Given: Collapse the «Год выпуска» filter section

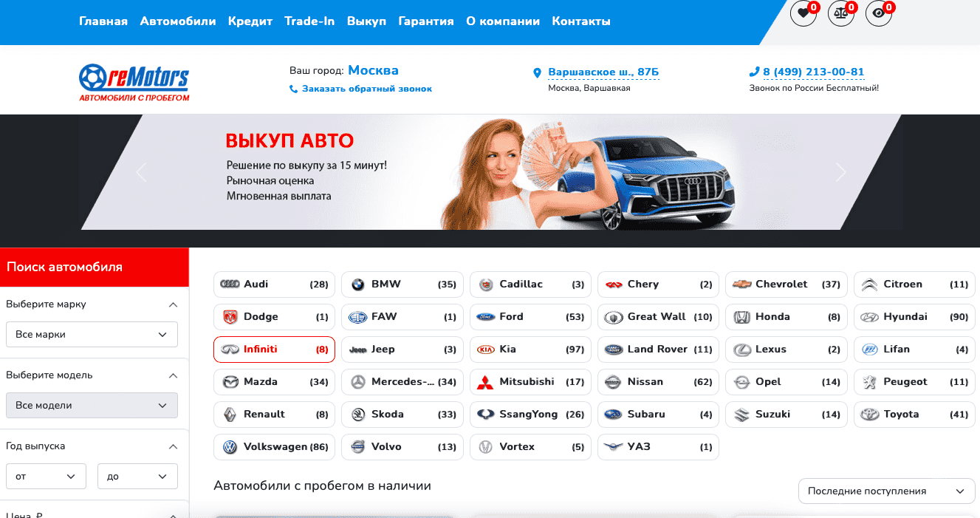Looking at the screenshot, I should pos(174,446).
